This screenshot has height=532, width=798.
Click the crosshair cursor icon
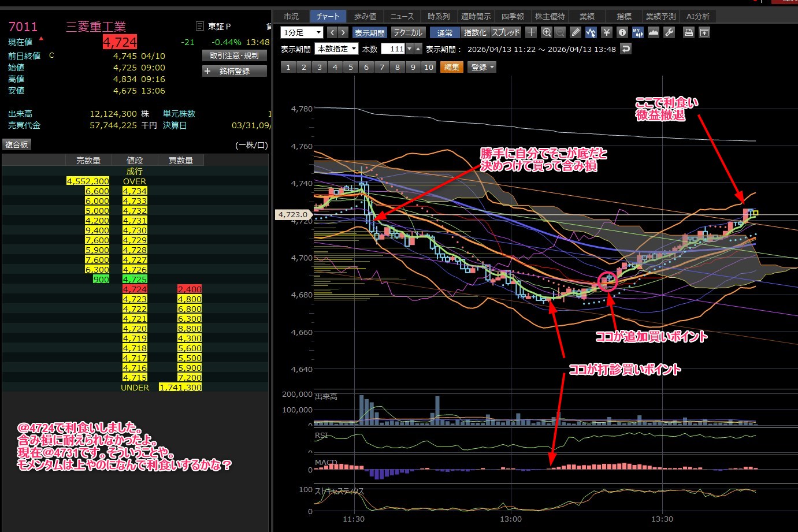click(531, 32)
